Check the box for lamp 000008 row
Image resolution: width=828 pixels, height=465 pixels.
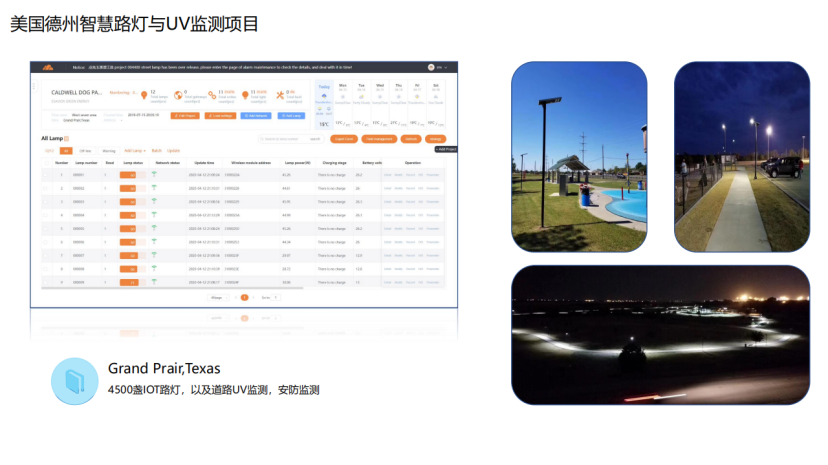click(x=45, y=269)
